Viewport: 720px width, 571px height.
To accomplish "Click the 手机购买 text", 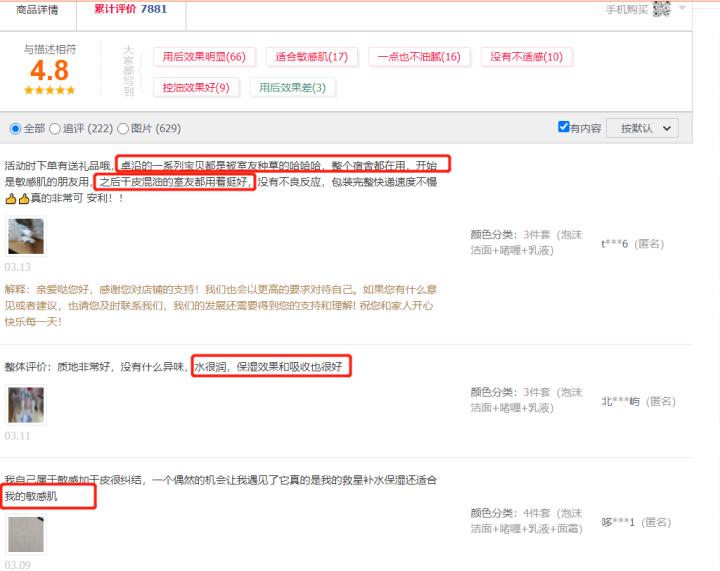I will pyautogui.click(x=626, y=10).
